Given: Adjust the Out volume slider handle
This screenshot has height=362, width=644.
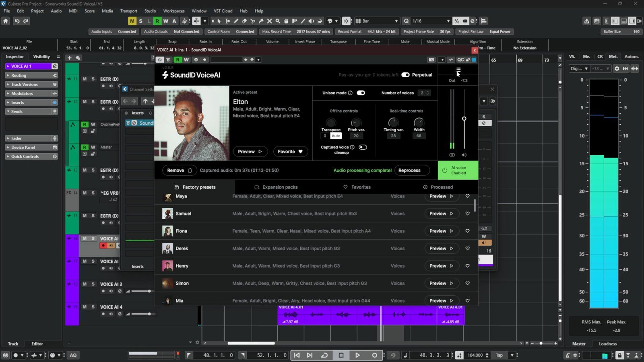Looking at the screenshot, I should pyautogui.click(x=464, y=119).
